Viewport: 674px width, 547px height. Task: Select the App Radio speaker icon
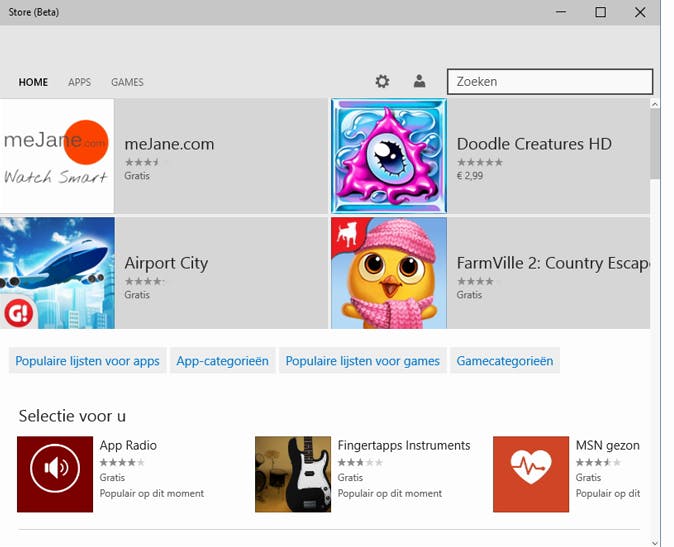click(x=55, y=474)
